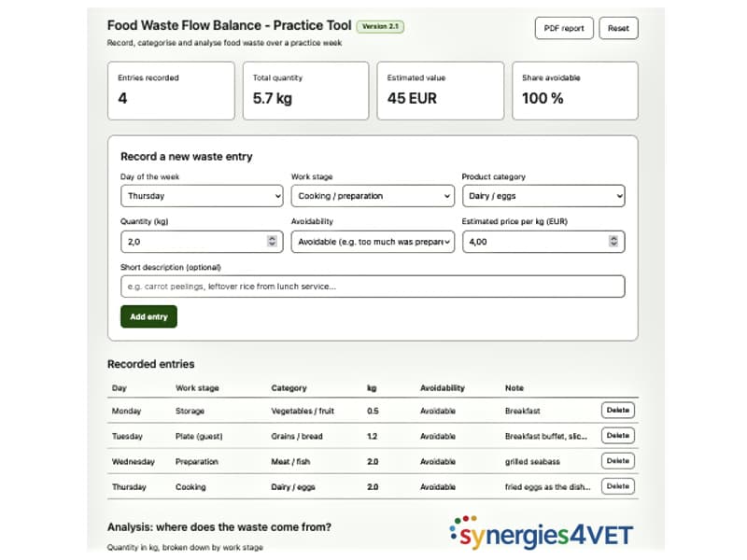This screenshot has height=560, width=747.
Task: Open the Avoidability dropdown
Action: click(x=373, y=242)
